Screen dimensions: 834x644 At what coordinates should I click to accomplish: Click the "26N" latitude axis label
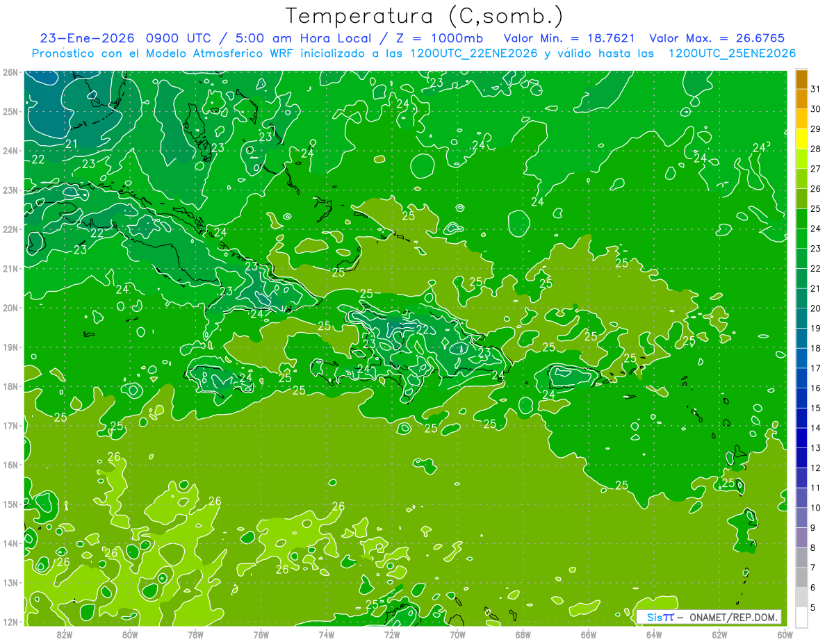(x=10, y=72)
